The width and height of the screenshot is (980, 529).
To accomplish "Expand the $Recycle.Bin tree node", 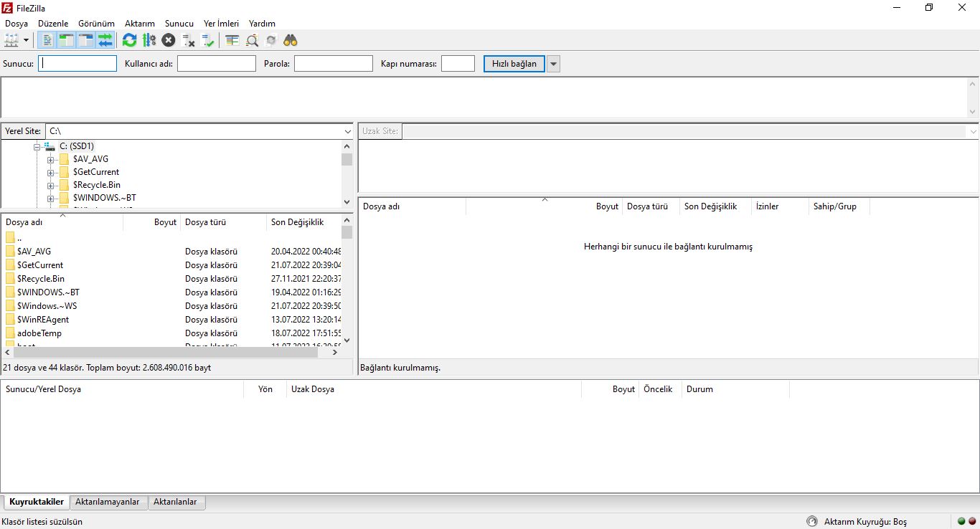I will point(51,185).
